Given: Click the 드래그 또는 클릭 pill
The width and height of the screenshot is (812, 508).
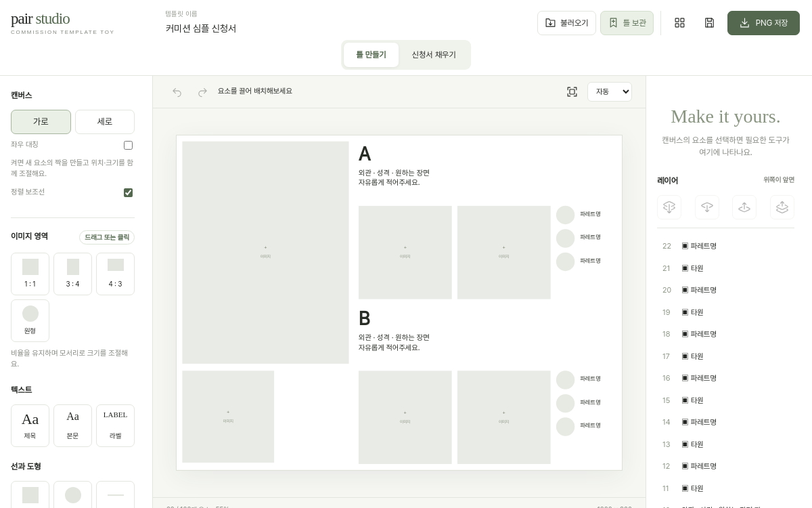Looking at the screenshot, I should (107, 237).
